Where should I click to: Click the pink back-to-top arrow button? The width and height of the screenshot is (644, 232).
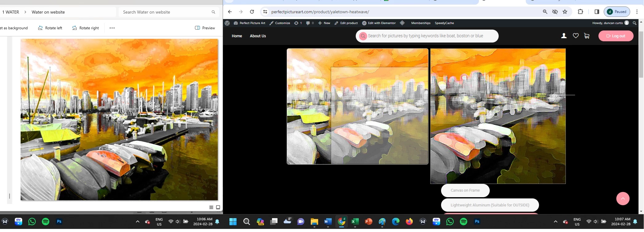pyautogui.click(x=623, y=199)
